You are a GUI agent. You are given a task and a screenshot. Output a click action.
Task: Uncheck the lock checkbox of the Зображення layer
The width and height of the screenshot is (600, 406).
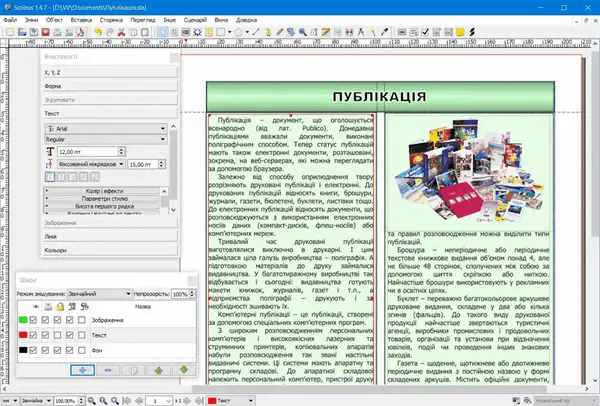point(57,320)
